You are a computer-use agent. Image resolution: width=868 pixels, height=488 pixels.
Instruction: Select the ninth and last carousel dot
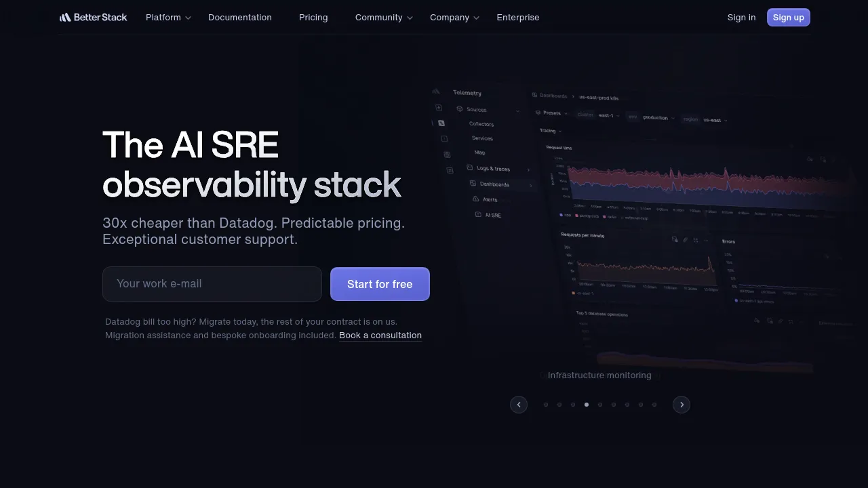point(654,405)
